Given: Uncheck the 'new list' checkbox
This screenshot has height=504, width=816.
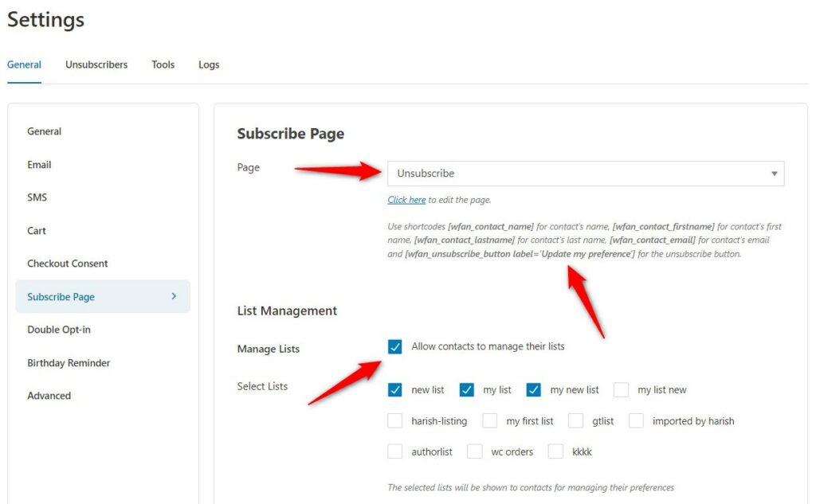Looking at the screenshot, I should (395, 389).
